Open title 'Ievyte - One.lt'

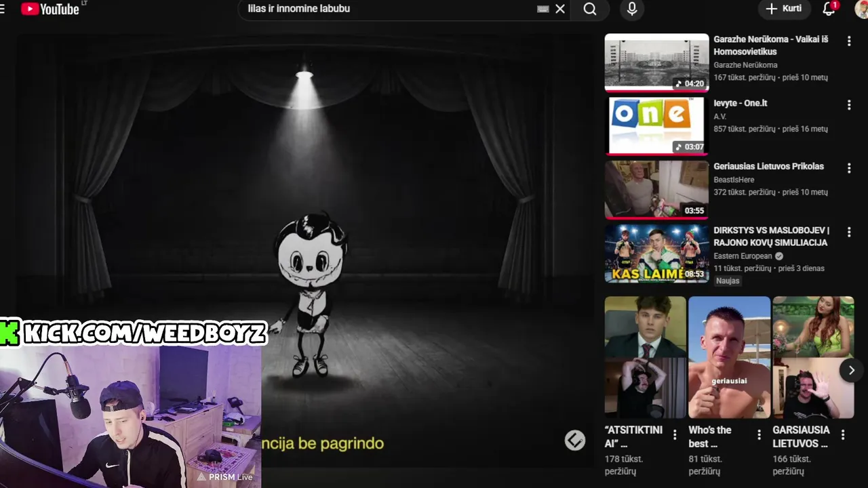740,103
